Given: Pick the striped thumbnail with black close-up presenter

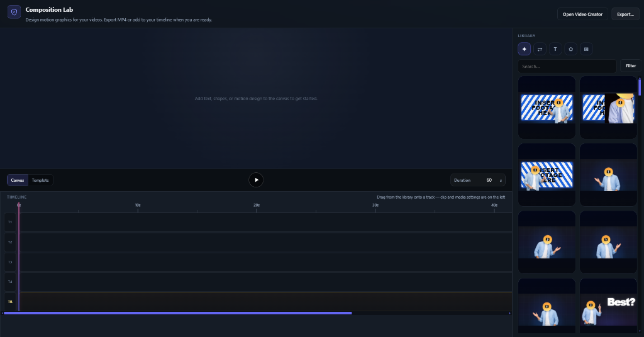Looking at the screenshot, I should pos(608,108).
